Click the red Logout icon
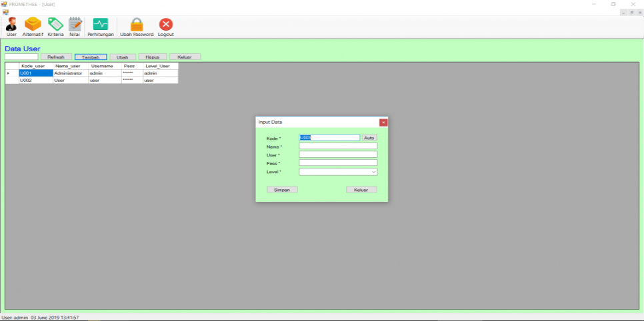 click(x=165, y=25)
